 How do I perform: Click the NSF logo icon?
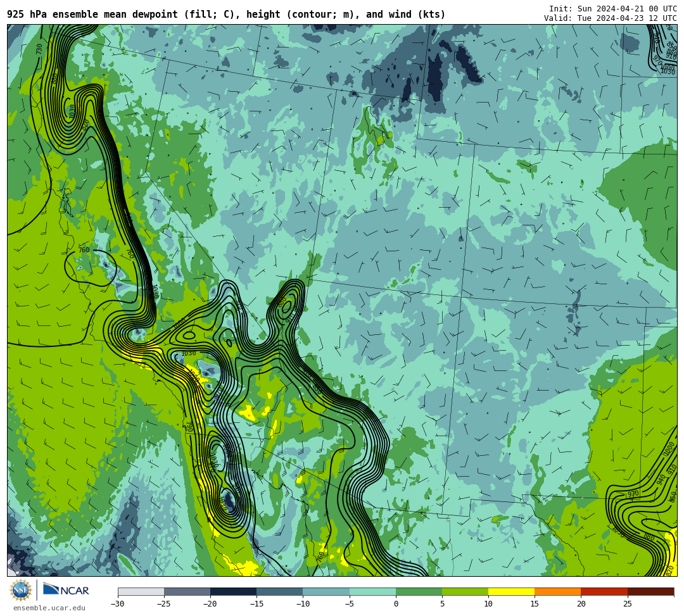coord(20,591)
